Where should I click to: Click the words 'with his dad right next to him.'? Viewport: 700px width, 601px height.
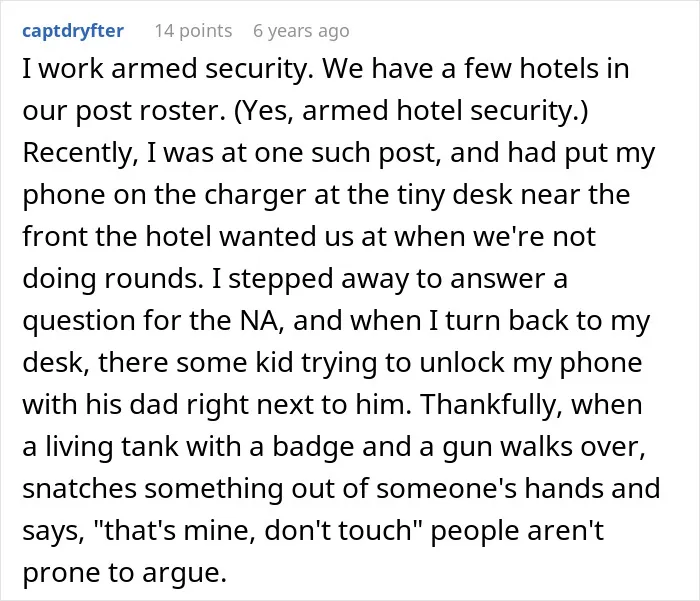tap(217, 405)
